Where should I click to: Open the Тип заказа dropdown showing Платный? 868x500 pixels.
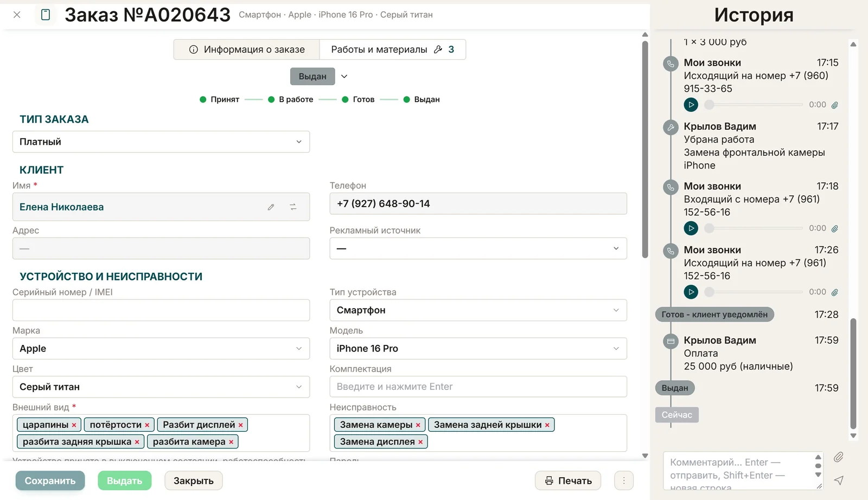pos(161,142)
